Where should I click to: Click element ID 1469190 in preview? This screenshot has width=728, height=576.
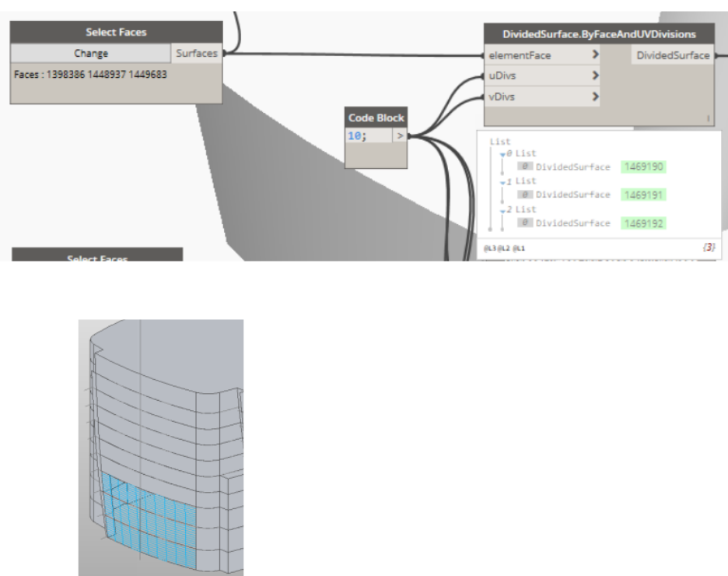(x=643, y=167)
